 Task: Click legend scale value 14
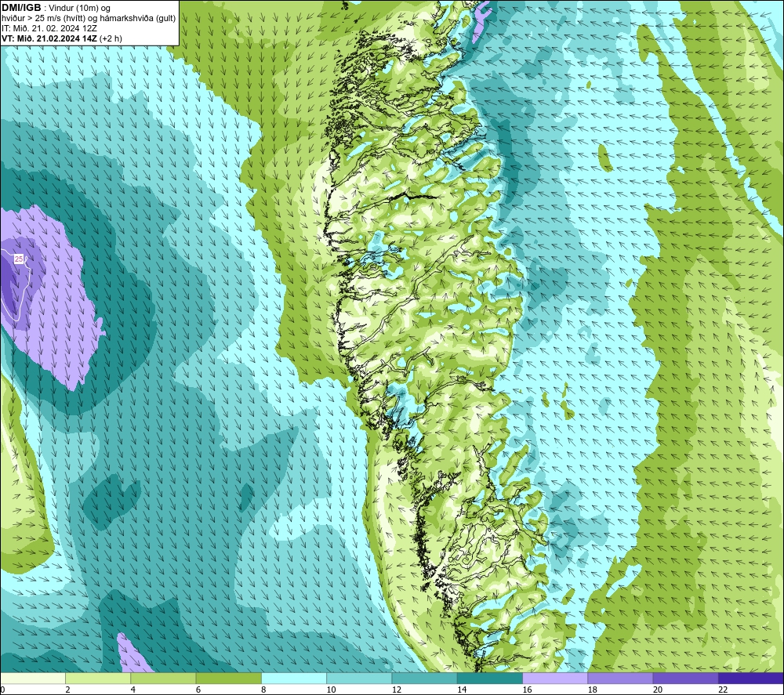(x=462, y=690)
